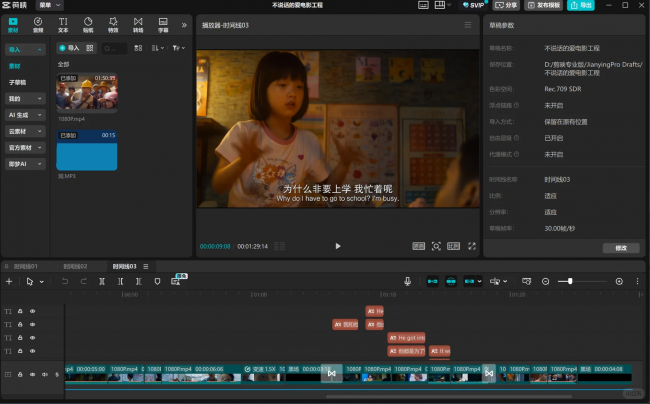The width and height of the screenshot is (650, 404).
Task: Switch to the 时间线01 timeline tab
Action: click(25, 266)
